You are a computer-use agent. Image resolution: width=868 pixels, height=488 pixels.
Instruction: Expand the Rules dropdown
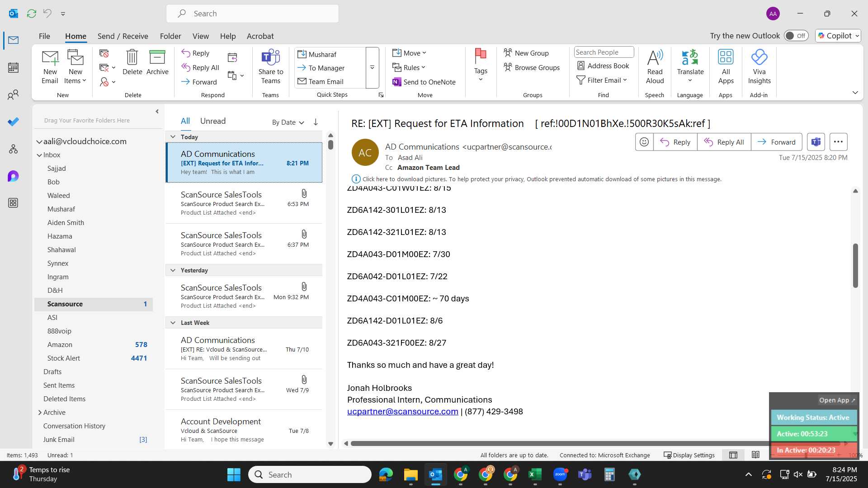click(x=409, y=68)
